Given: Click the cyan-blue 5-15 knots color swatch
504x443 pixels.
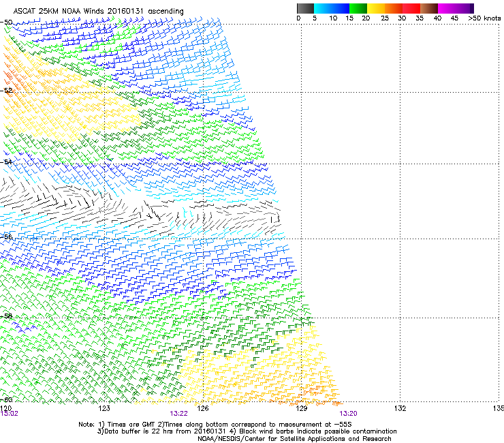Looking at the screenshot, I should [x=332, y=8].
